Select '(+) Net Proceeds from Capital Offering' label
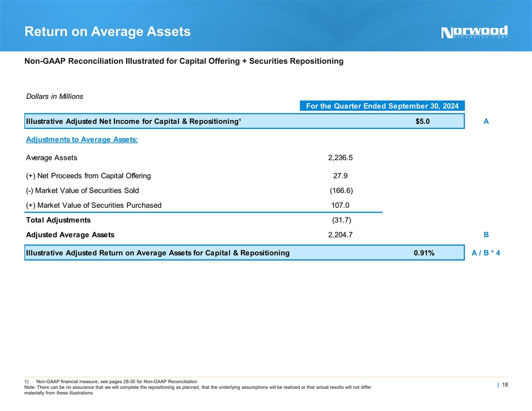532x411 pixels. 88,176
